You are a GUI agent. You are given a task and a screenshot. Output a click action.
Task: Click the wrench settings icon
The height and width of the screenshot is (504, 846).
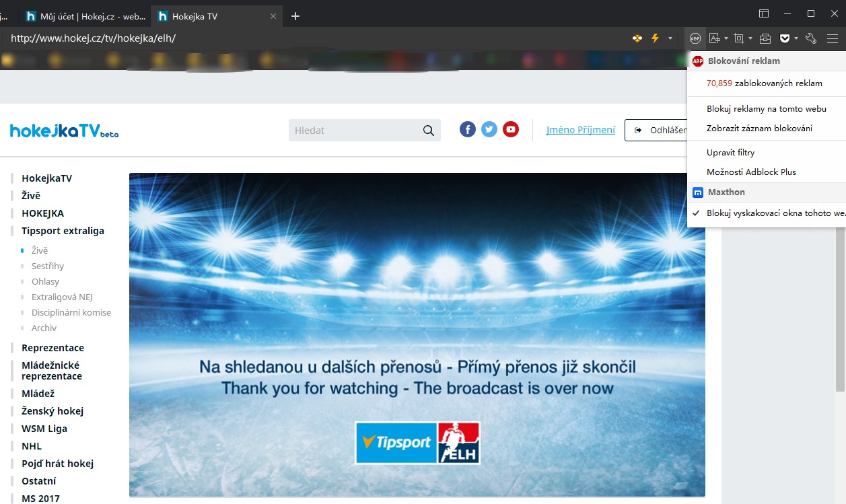811,38
